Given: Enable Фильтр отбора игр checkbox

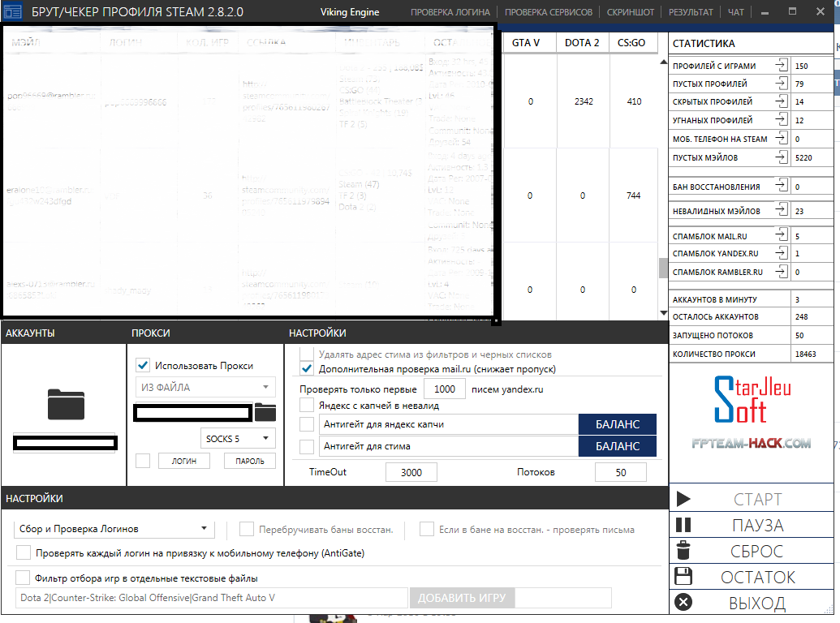Looking at the screenshot, I should 23,578.
